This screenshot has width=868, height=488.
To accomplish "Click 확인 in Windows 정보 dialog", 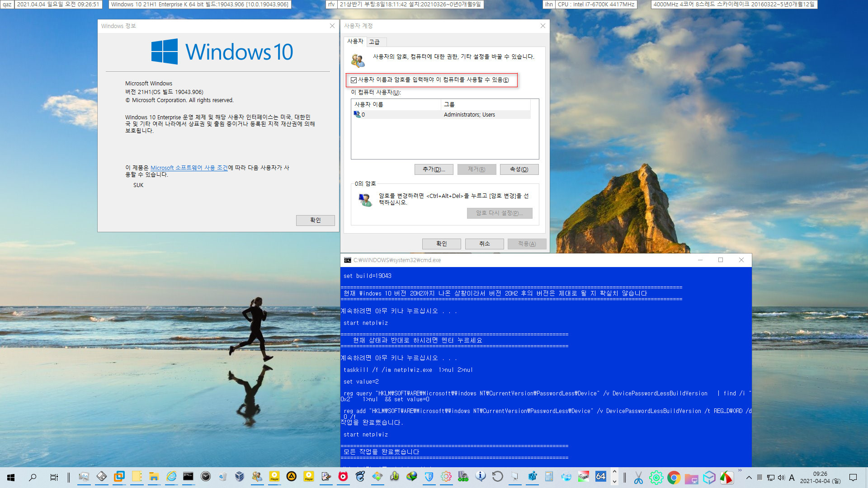I will click(315, 220).
